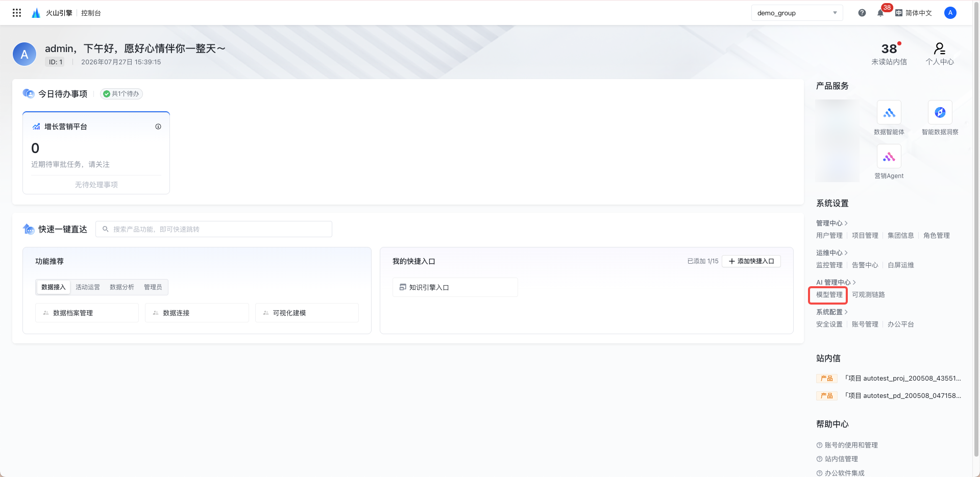Switch language via 简体中文 icon
980x477 pixels.
coord(899,13)
